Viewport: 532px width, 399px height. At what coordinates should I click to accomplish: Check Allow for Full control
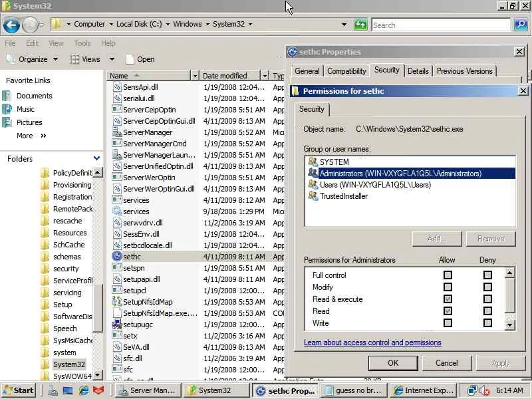click(448, 275)
